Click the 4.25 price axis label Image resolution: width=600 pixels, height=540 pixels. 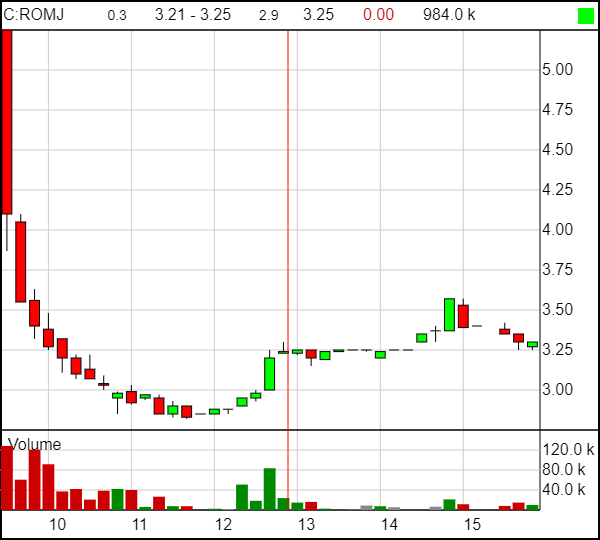tap(558, 190)
